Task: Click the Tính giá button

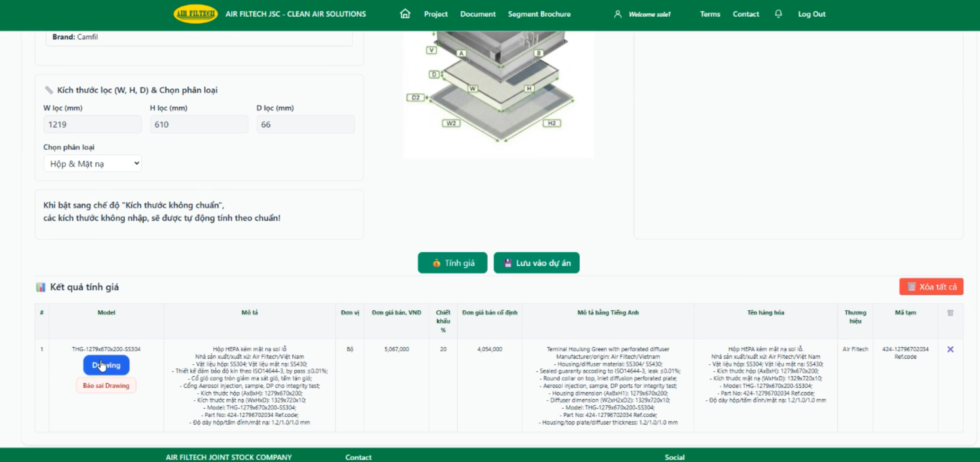Action: click(452, 263)
